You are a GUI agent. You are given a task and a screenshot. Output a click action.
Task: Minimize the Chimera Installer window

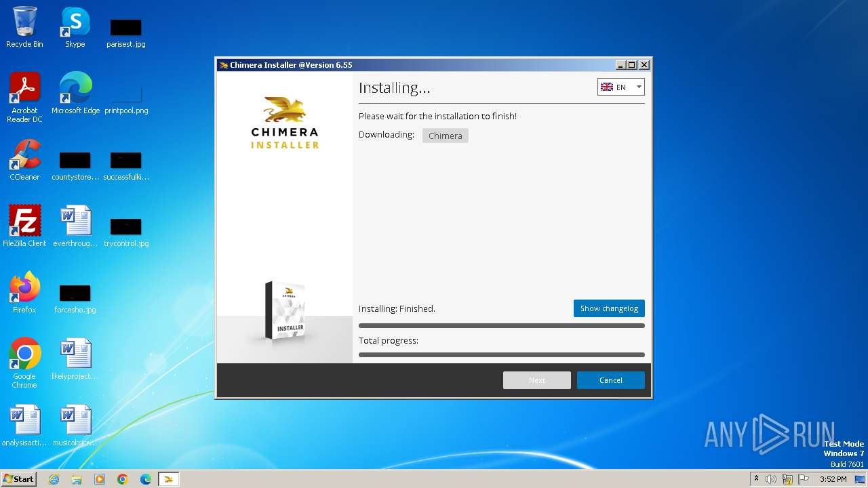point(620,65)
